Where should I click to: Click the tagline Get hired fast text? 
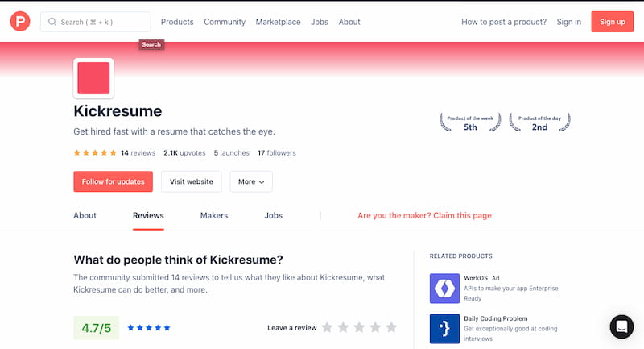(x=174, y=131)
